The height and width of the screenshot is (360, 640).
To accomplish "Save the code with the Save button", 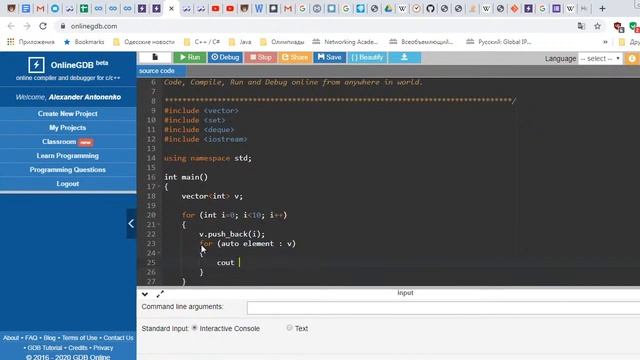I will (x=329, y=58).
